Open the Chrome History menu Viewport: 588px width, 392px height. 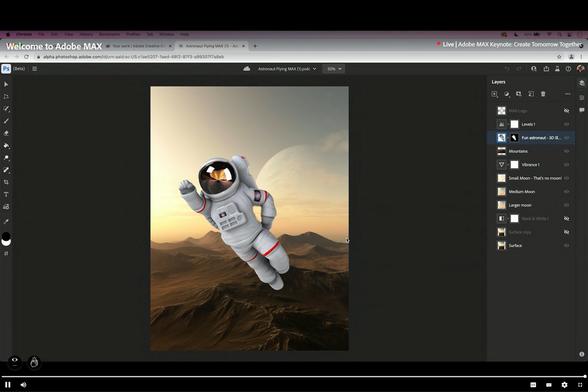(x=86, y=34)
